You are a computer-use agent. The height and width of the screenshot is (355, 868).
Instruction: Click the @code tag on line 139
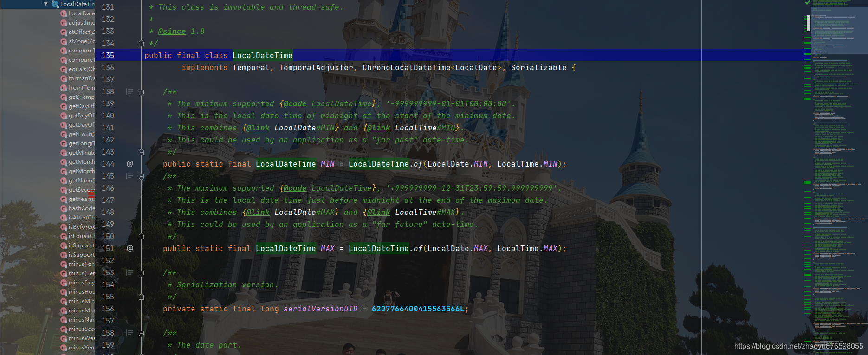point(295,104)
